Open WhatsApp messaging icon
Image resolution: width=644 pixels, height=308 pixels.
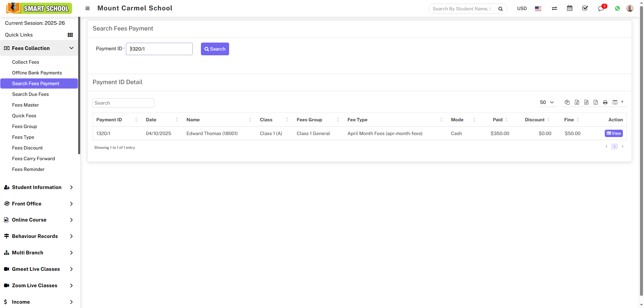pos(618,8)
